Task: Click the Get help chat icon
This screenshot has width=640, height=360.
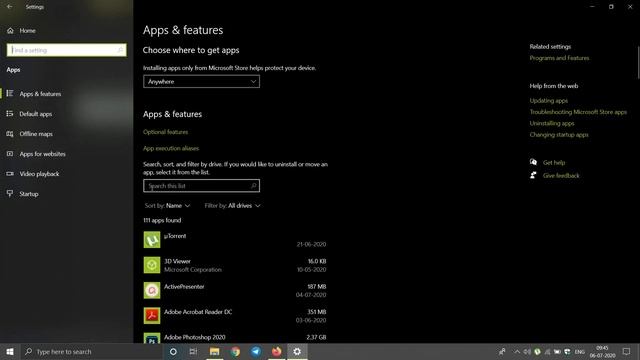Action: click(533, 162)
